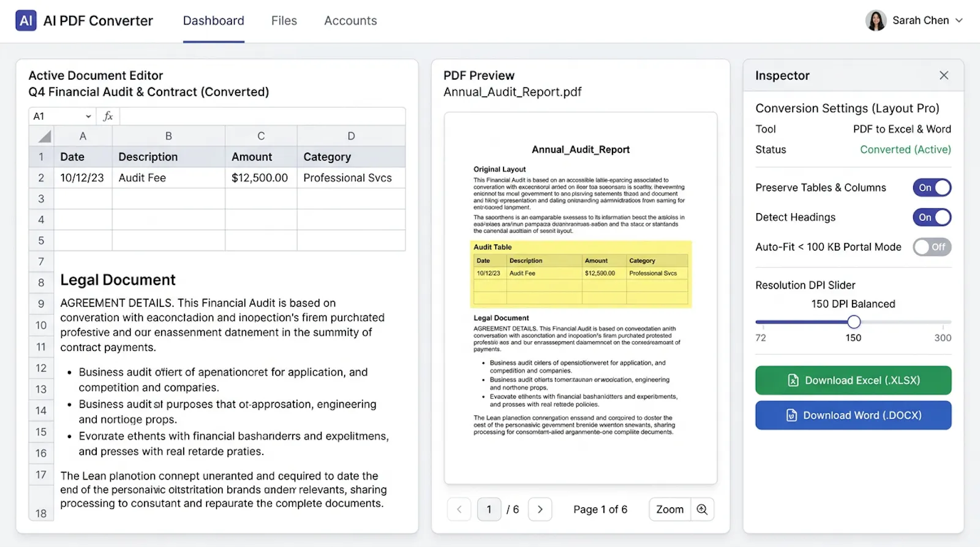Click the Legal Document heading in editor

[118, 280]
